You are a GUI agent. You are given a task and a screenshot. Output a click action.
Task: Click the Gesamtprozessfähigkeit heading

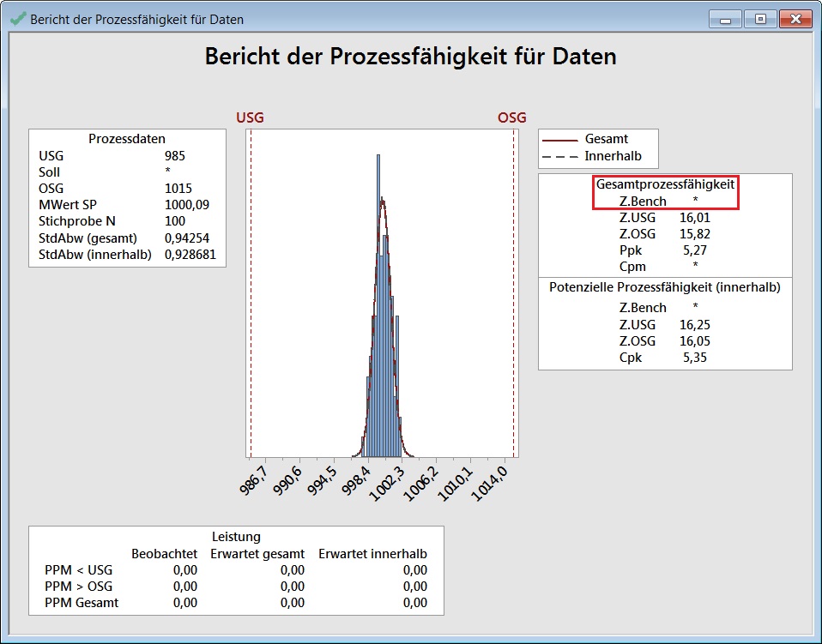coord(665,184)
